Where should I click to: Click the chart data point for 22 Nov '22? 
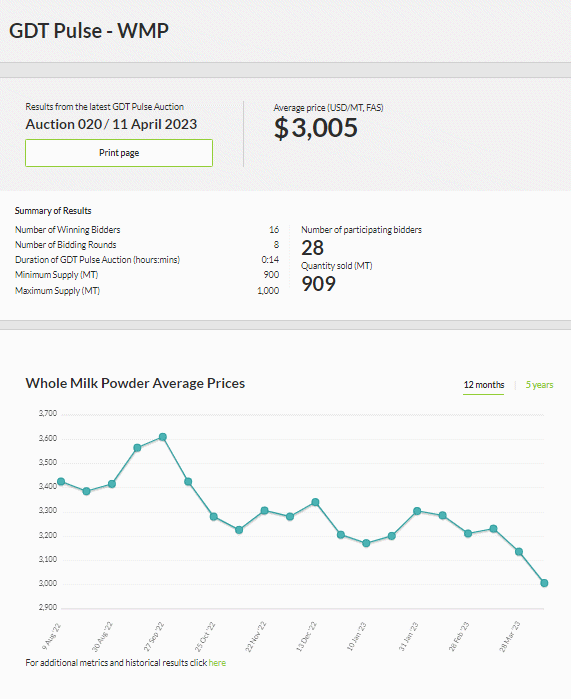pos(264,510)
